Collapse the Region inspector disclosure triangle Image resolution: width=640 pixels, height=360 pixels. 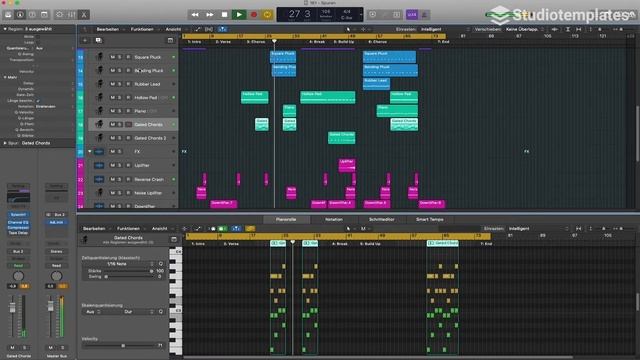5,29
